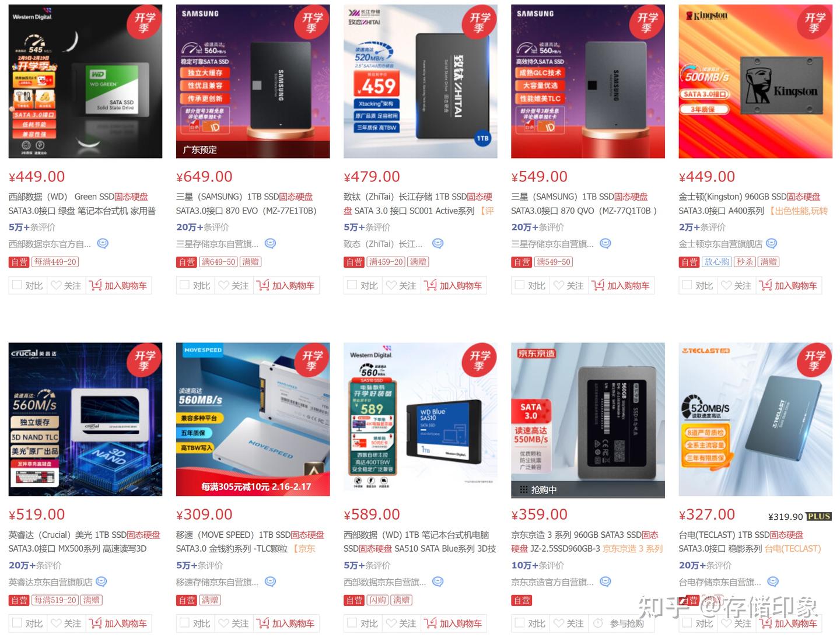This screenshot has height=641, width=840.
Task: Click 放心购 tag under Kingston SSD
Action: pos(716,262)
